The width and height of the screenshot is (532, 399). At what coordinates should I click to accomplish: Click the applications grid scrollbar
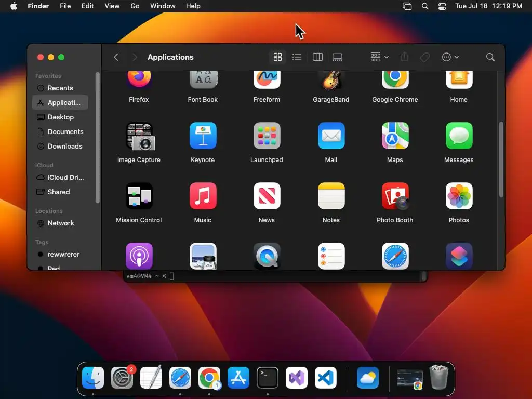coord(501,159)
